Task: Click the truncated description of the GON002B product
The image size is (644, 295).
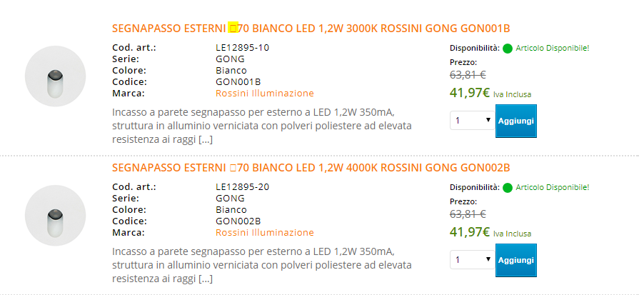Action: (261, 265)
